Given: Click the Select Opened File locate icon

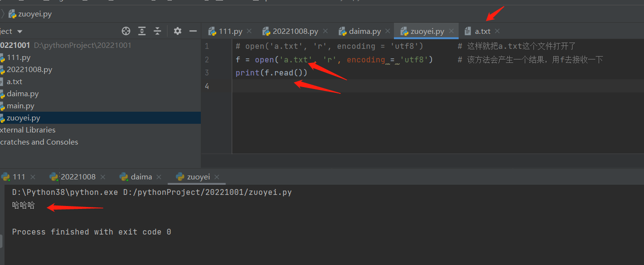Looking at the screenshot, I should pos(126,31).
